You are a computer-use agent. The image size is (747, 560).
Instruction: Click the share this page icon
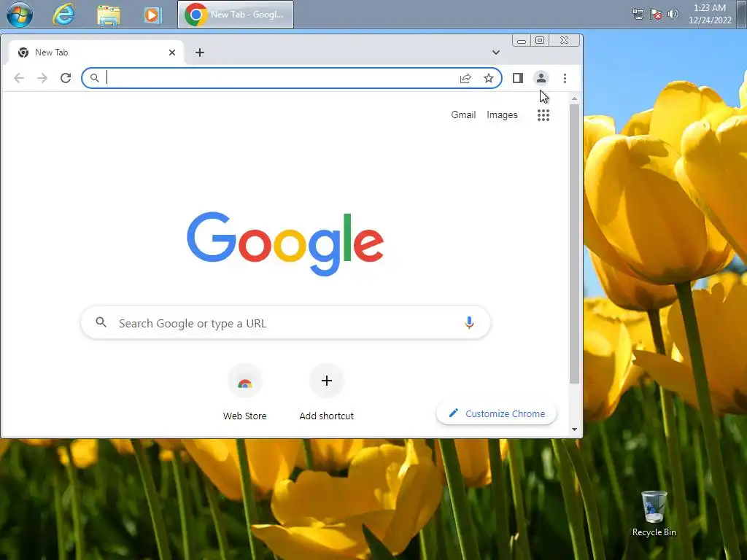coord(465,78)
